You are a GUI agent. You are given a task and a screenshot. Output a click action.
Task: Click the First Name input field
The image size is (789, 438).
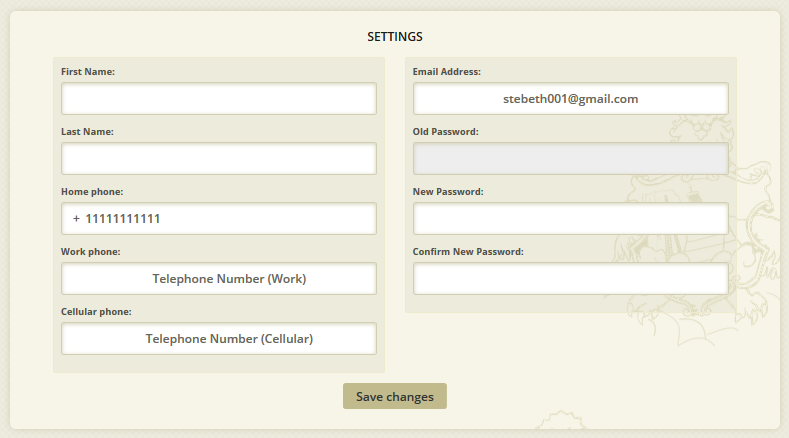pos(219,99)
